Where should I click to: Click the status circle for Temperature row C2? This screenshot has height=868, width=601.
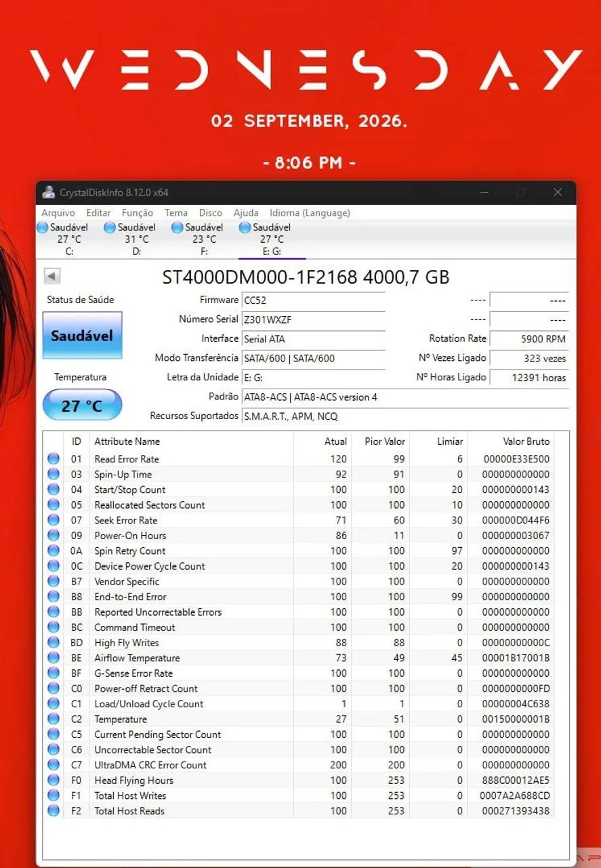[54, 719]
